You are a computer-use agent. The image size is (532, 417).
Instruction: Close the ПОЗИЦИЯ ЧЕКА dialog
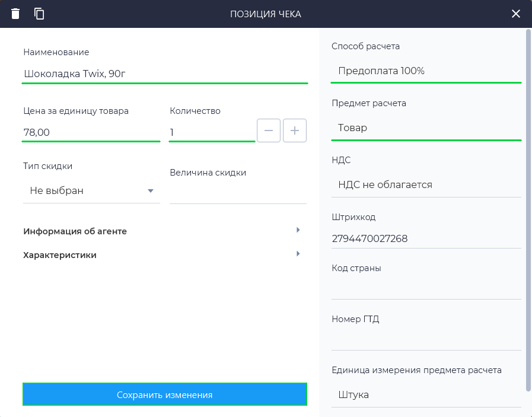click(x=516, y=14)
